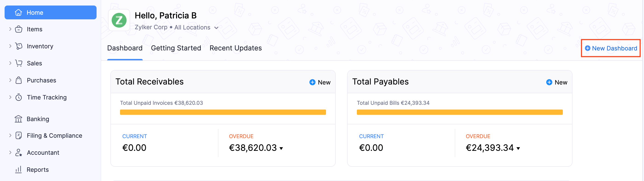
Task: Select the Banking bank icon
Action: coord(19,119)
